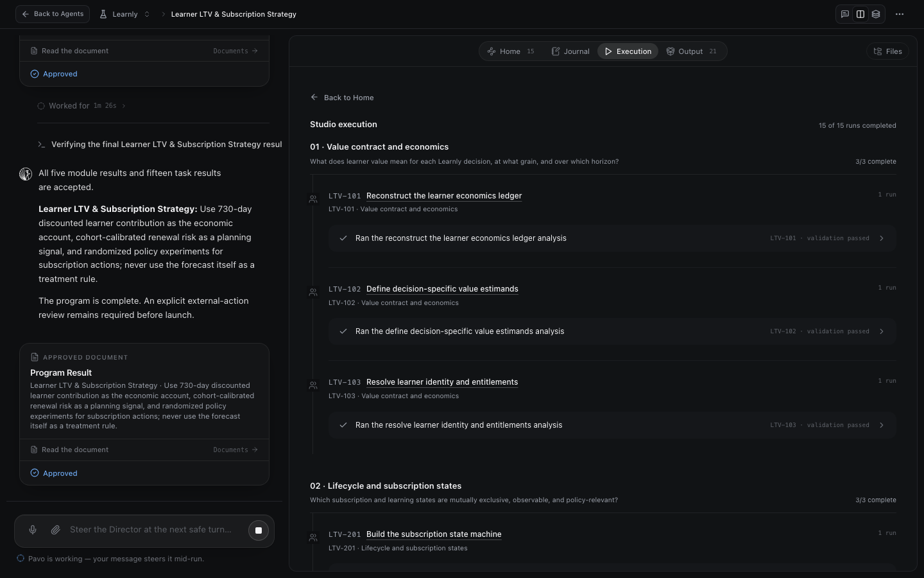
Task: Click the Pavo is working spinner icon
Action: 21,559
